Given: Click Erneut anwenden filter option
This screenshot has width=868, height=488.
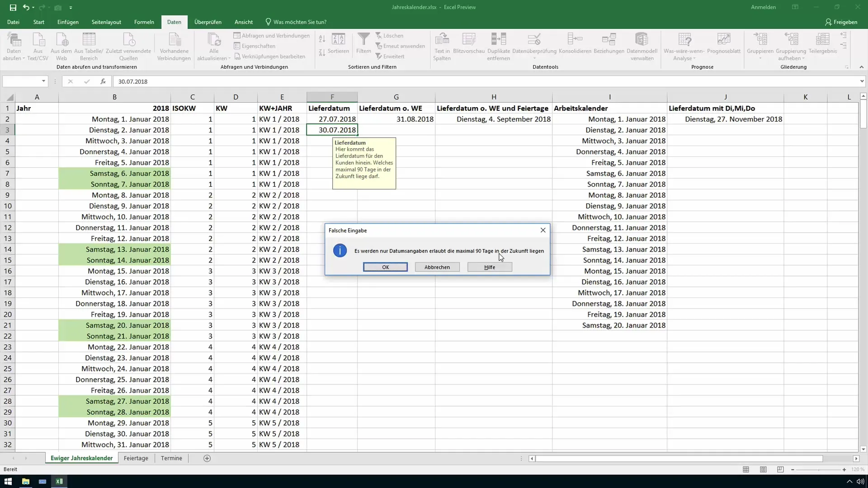Looking at the screenshot, I should (400, 46).
